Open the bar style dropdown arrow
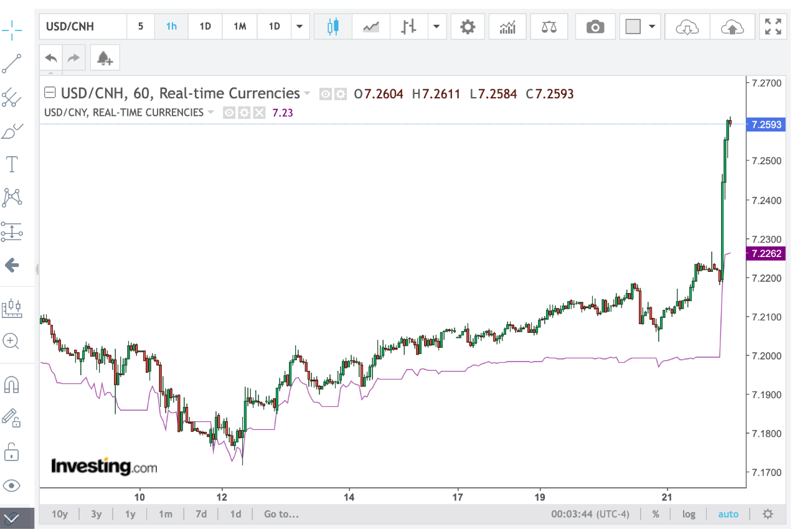The image size is (797, 532). (x=436, y=27)
